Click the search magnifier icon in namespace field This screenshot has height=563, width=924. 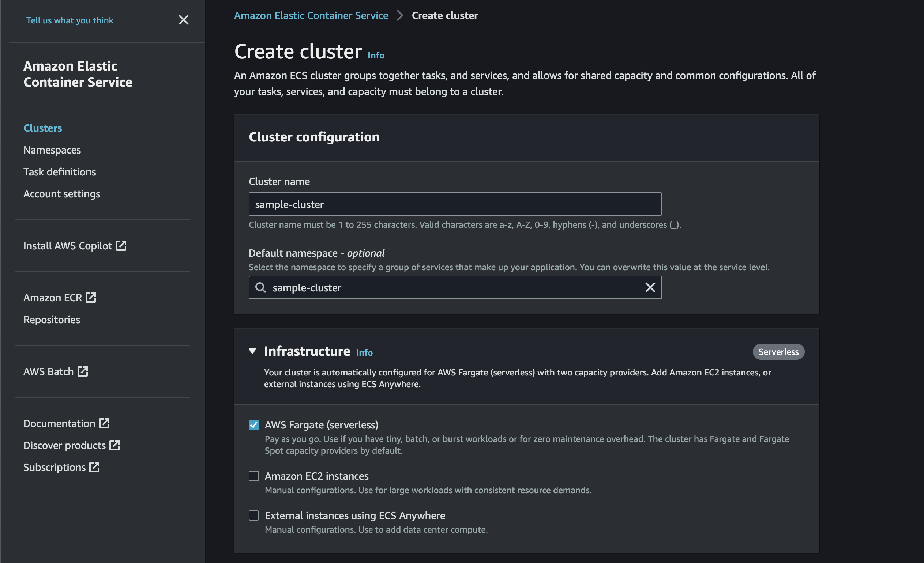[260, 287]
